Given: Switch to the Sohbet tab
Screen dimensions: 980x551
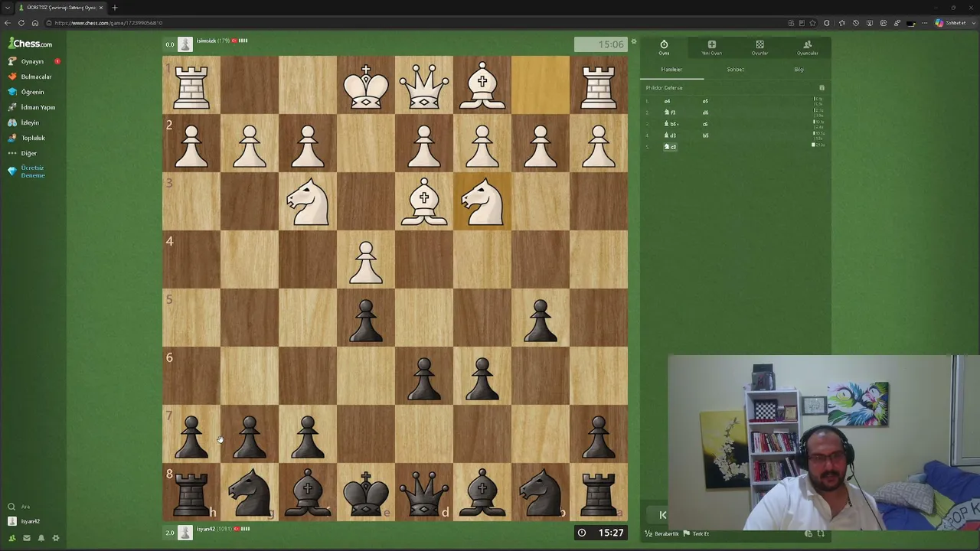Looking at the screenshot, I should coord(735,70).
